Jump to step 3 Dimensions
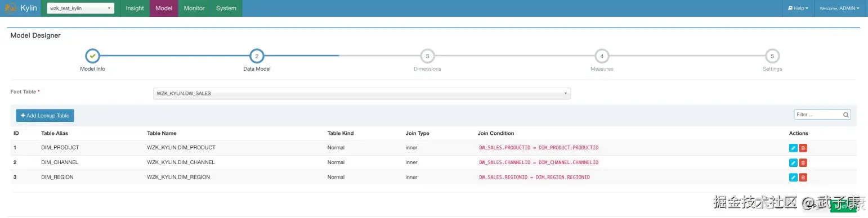The image size is (868, 218). pyautogui.click(x=427, y=56)
